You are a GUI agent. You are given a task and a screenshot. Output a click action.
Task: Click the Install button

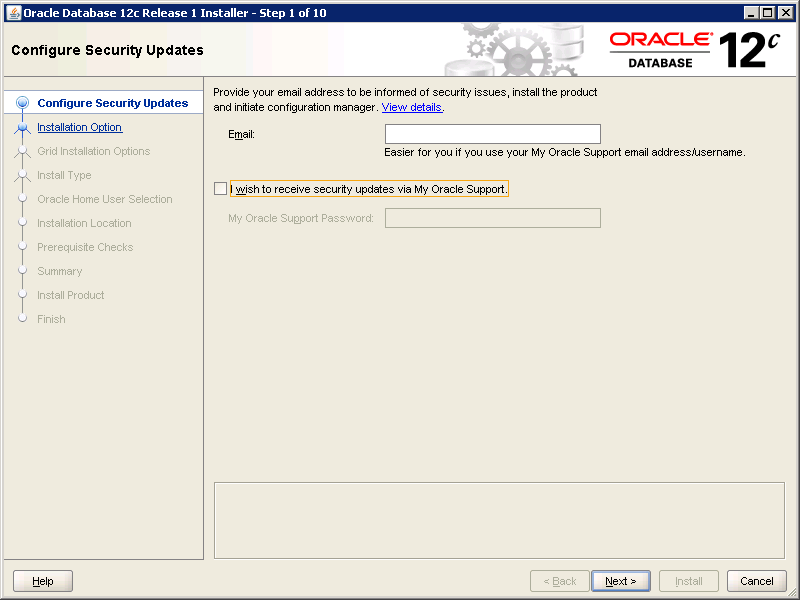(x=689, y=581)
